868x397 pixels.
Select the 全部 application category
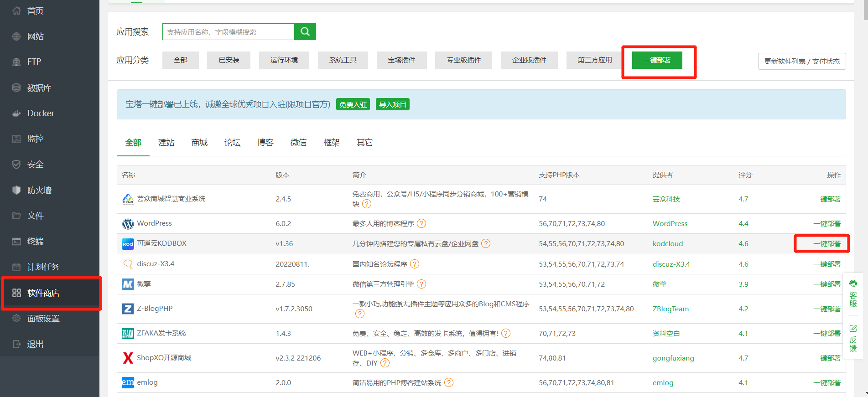pyautogui.click(x=180, y=60)
